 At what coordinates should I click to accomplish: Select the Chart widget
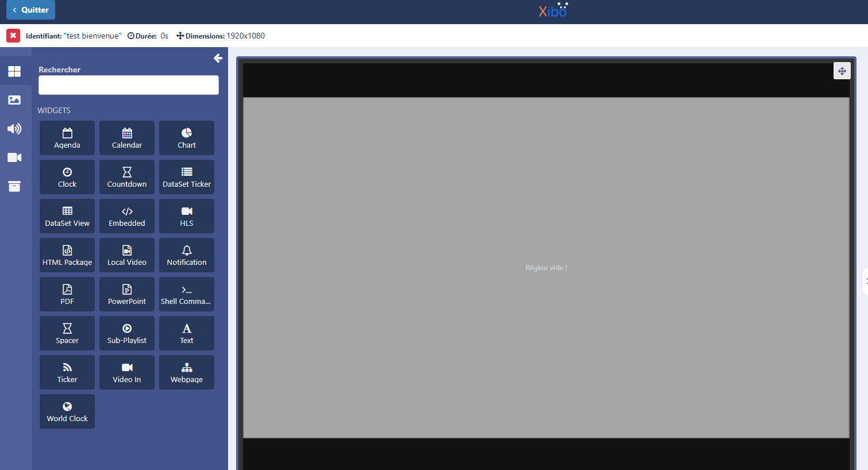pos(187,138)
